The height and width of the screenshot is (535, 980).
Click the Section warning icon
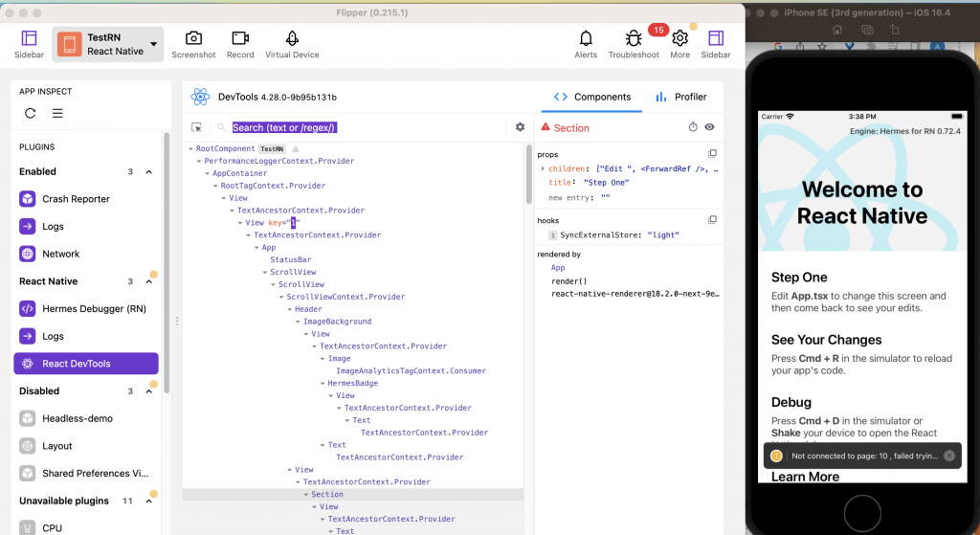pos(546,127)
